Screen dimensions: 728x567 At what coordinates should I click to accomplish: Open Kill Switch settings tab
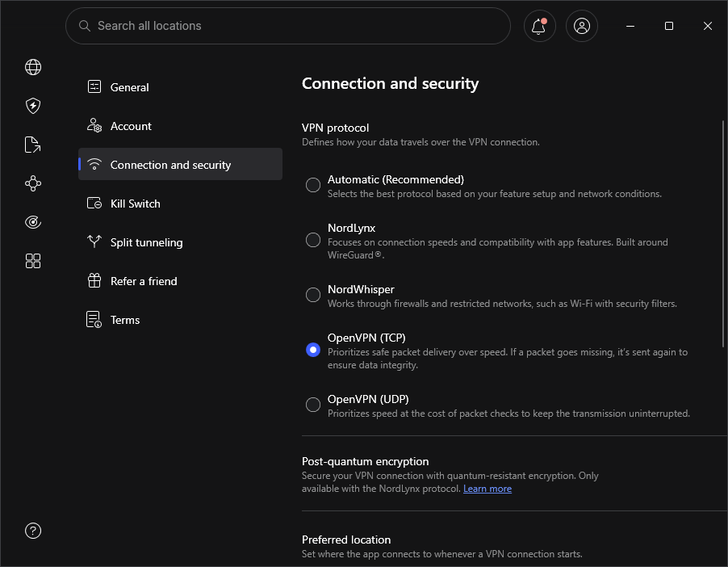[x=180, y=204]
